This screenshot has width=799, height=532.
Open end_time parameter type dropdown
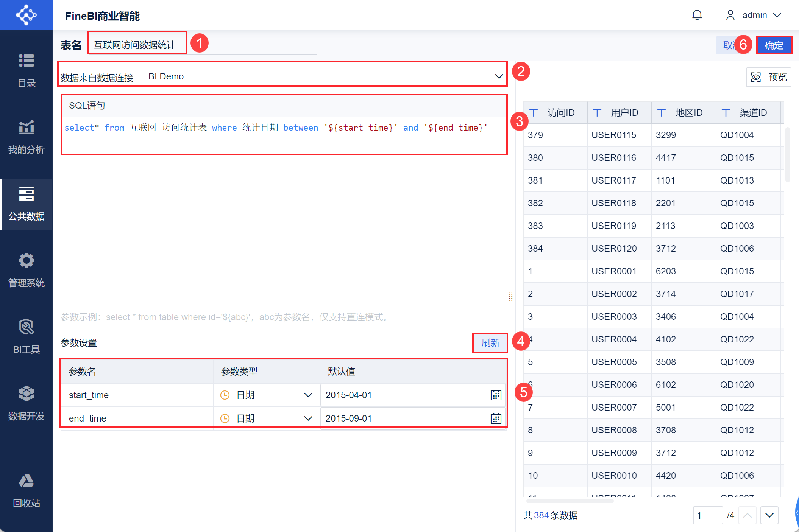(308, 418)
